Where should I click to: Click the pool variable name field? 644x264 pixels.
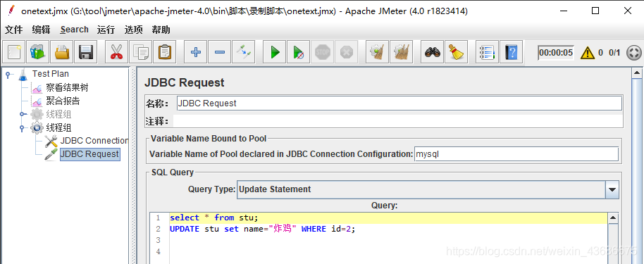click(x=516, y=154)
